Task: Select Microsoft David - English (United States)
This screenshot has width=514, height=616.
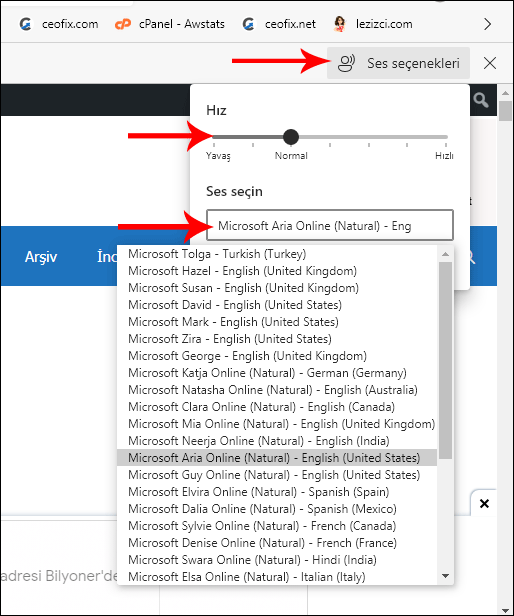Action: pos(277,305)
